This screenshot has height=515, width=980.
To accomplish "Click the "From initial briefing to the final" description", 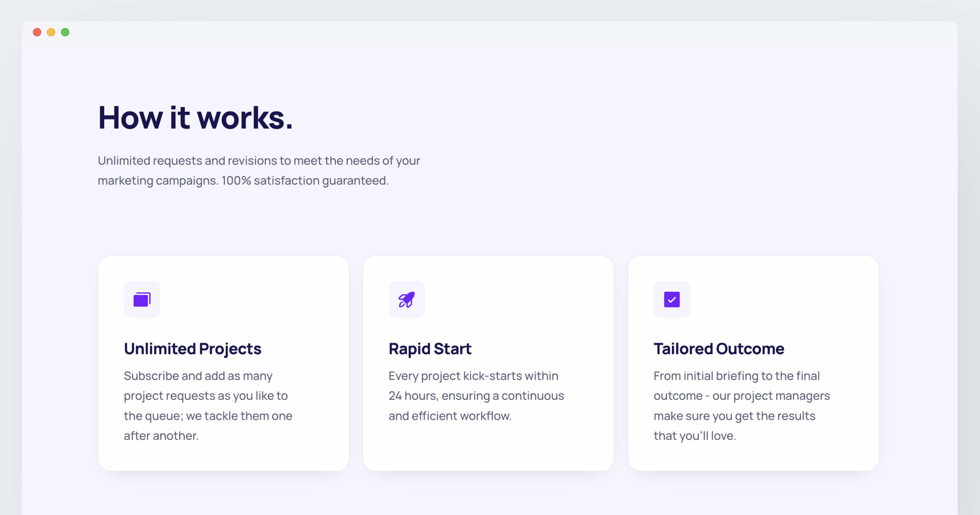I will pyautogui.click(x=736, y=376).
